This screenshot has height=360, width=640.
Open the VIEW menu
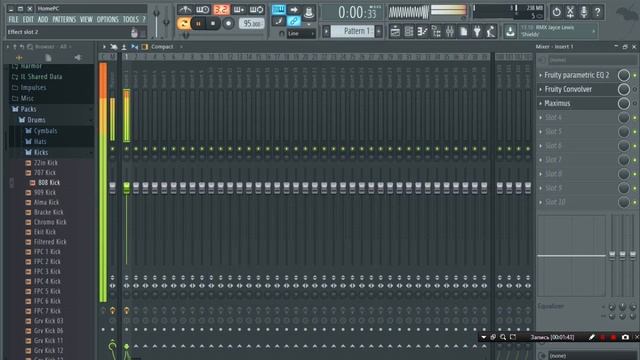tap(86, 19)
